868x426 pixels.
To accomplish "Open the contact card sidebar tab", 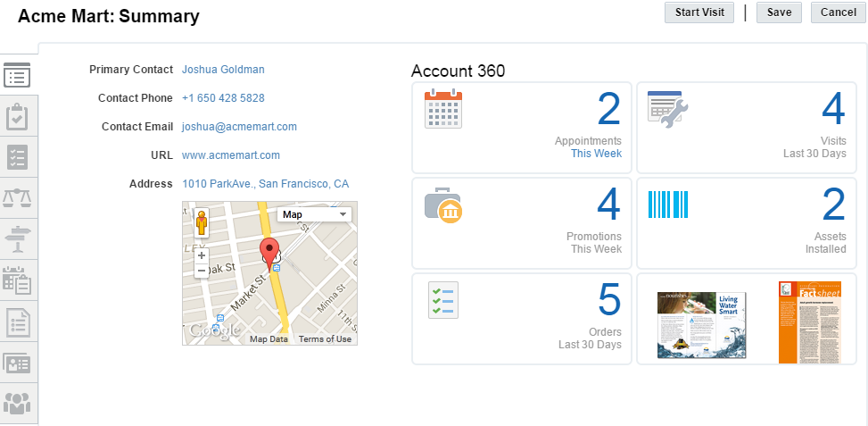I will coord(17,363).
